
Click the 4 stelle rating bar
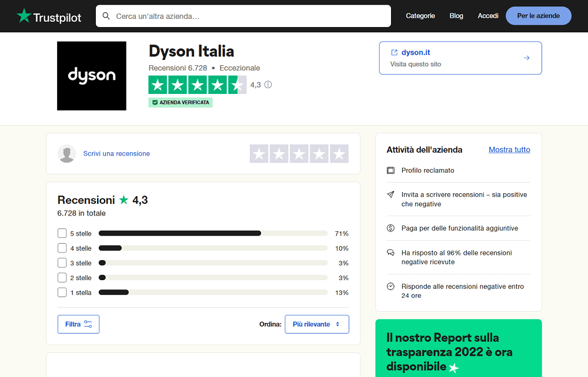pyautogui.click(x=213, y=248)
